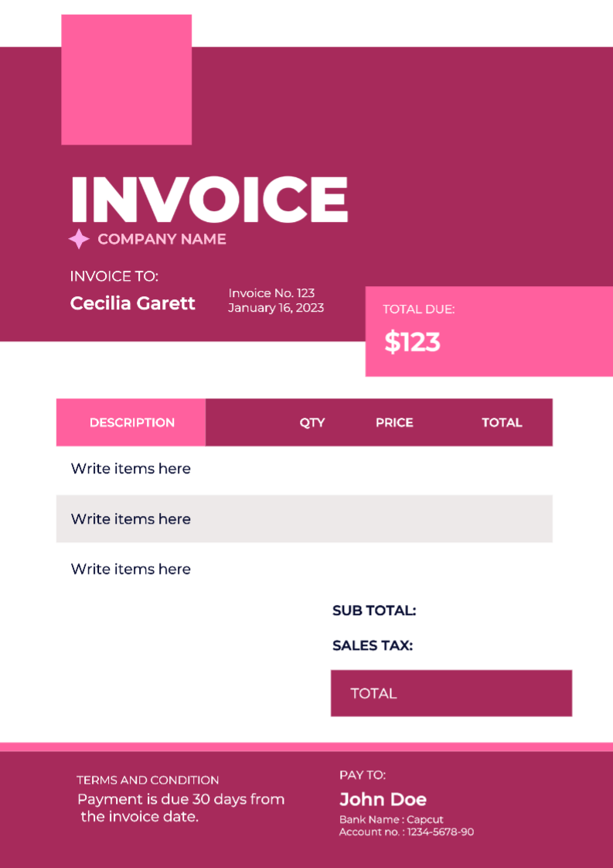The height and width of the screenshot is (868, 613).
Task: Click the $123 total due amount
Action: click(412, 342)
